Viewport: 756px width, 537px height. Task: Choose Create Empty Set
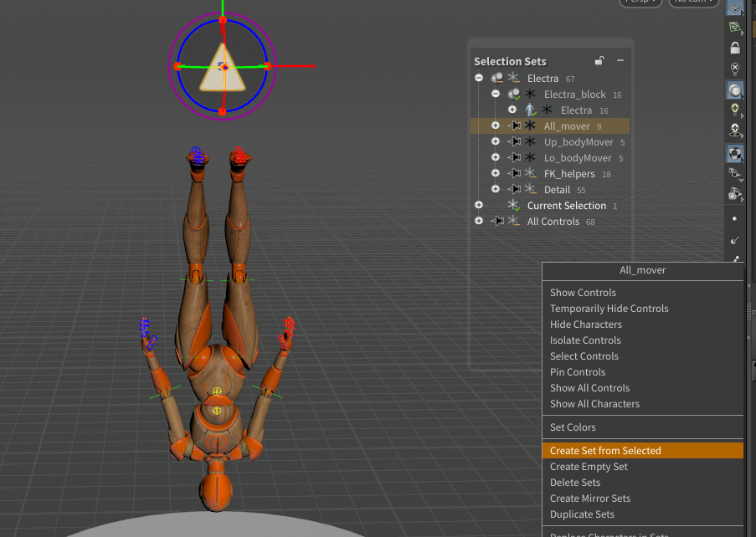point(643,467)
